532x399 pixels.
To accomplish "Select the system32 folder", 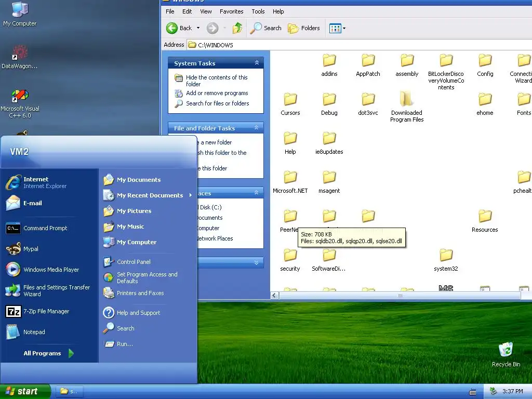I will pyautogui.click(x=446, y=260).
